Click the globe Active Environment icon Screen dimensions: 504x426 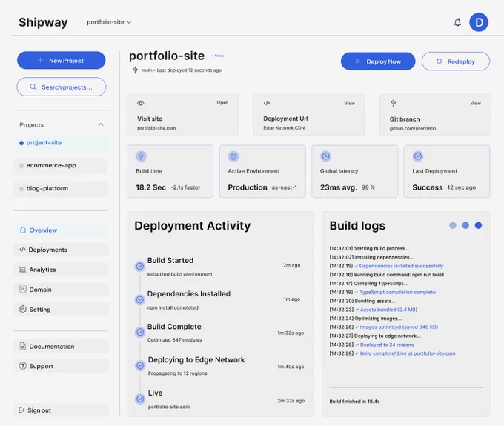pyautogui.click(x=233, y=156)
